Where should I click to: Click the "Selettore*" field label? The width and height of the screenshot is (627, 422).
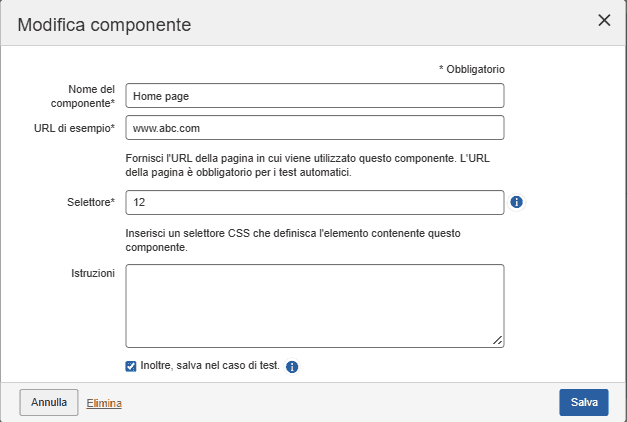click(x=84, y=202)
